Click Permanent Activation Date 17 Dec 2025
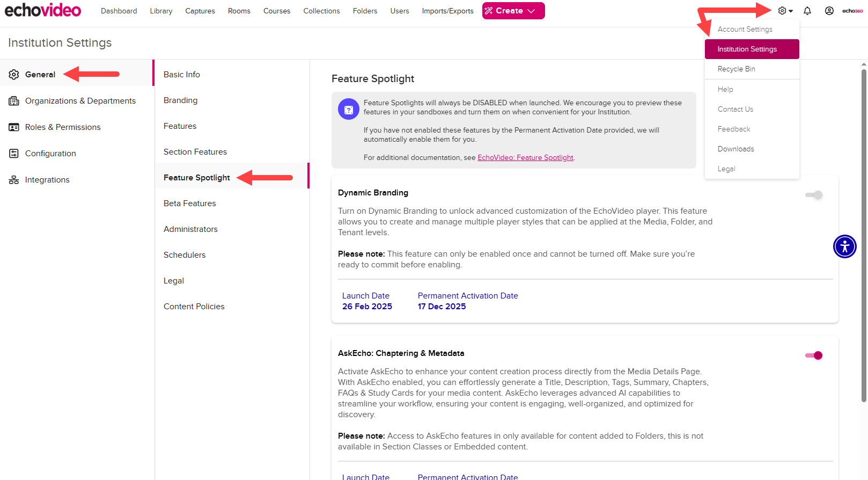The width and height of the screenshot is (868, 480). (442, 307)
